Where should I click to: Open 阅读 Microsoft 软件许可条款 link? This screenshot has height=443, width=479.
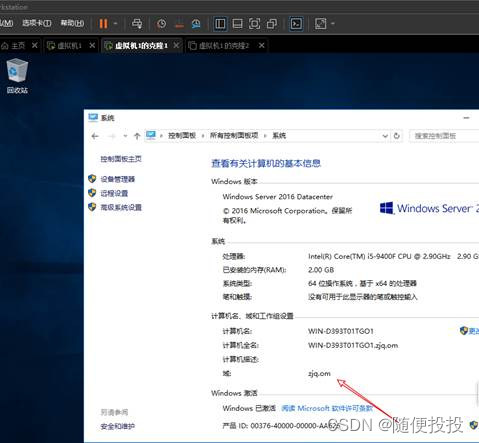[327, 408]
